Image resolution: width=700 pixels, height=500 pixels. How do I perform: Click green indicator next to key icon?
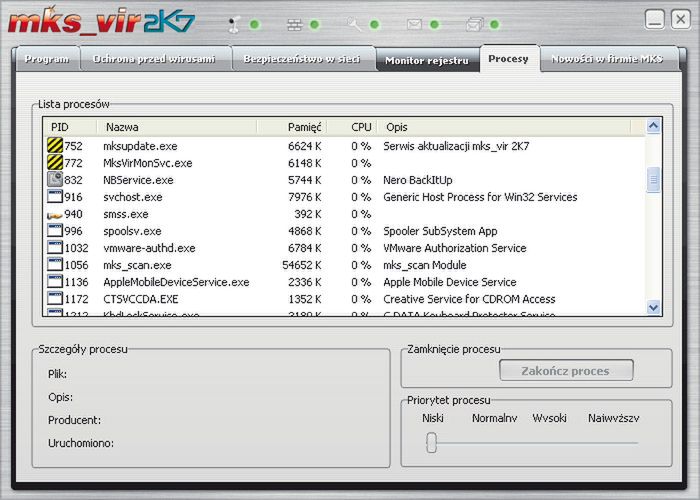click(x=375, y=25)
